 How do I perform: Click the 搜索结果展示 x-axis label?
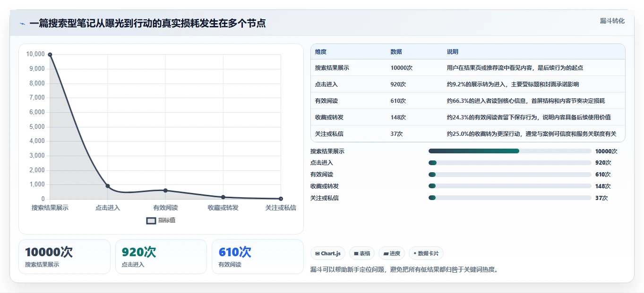tap(50, 208)
